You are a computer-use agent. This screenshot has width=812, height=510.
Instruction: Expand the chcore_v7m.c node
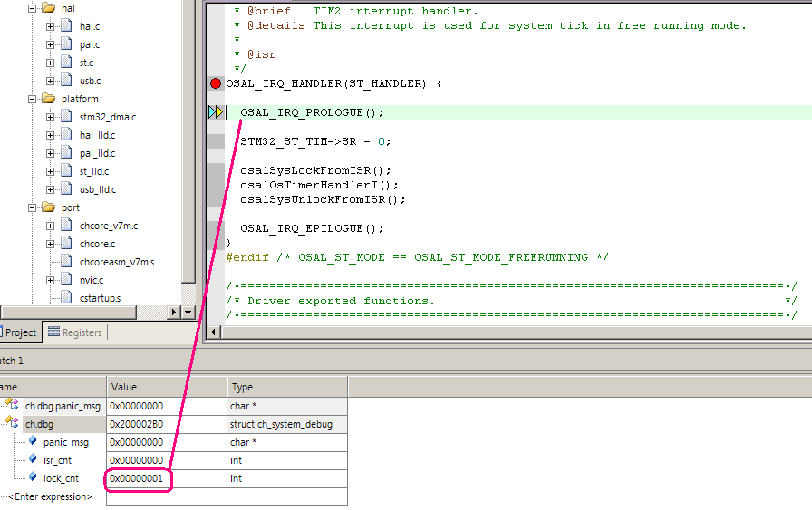pyautogui.click(x=50, y=226)
